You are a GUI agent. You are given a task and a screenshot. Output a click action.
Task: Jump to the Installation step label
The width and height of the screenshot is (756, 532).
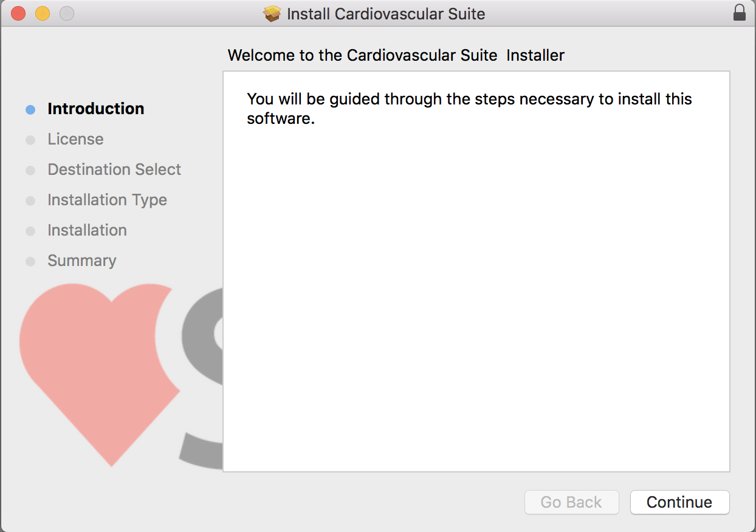click(x=87, y=230)
